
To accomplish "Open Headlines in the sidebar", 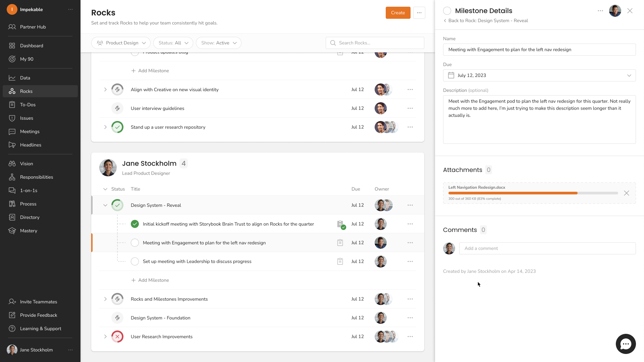I will [x=31, y=145].
